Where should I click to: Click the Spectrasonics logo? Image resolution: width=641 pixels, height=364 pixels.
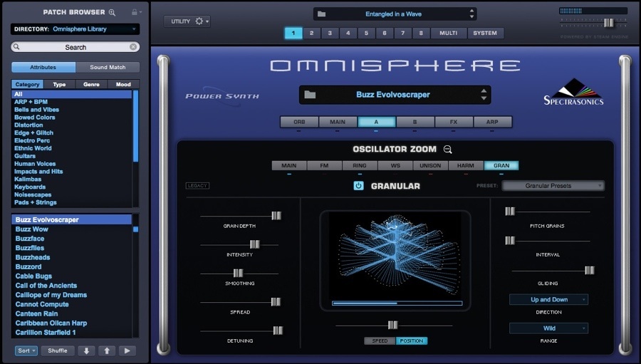tap(573, 92)
